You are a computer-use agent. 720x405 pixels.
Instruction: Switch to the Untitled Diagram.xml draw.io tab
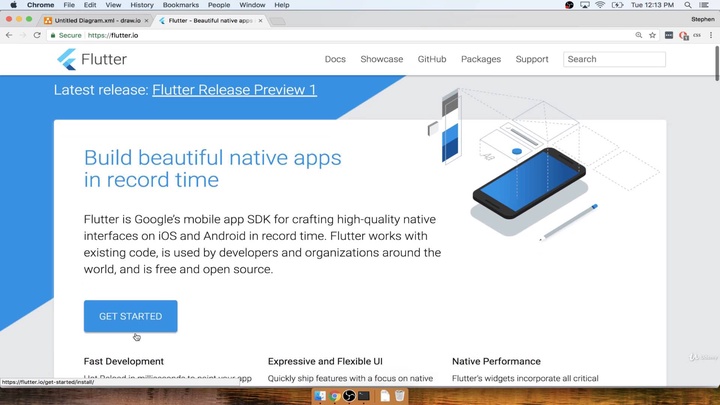click(x=97, y=20)
